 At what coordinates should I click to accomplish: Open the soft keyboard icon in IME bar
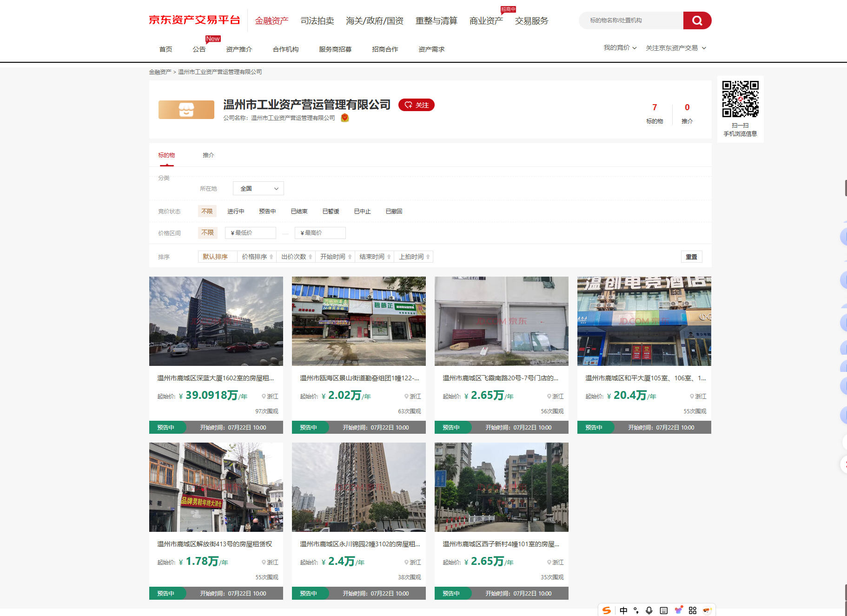click(x=663, y=610)
